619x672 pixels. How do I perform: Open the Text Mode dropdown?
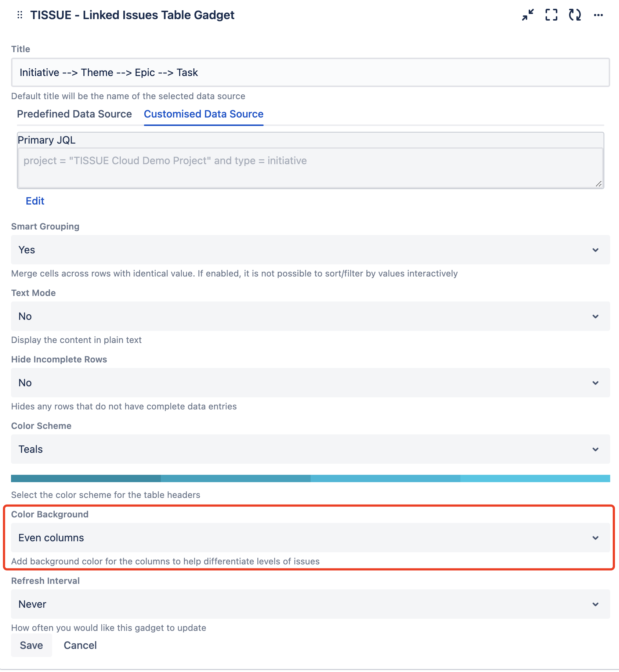pos(310,316)
